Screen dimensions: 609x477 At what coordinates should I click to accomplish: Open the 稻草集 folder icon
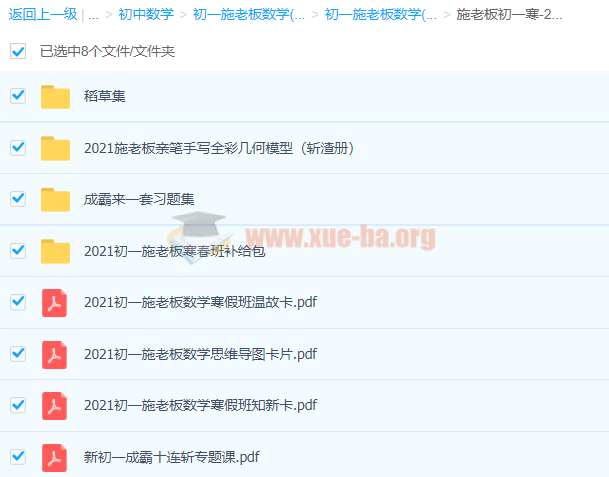coord(55,97)
